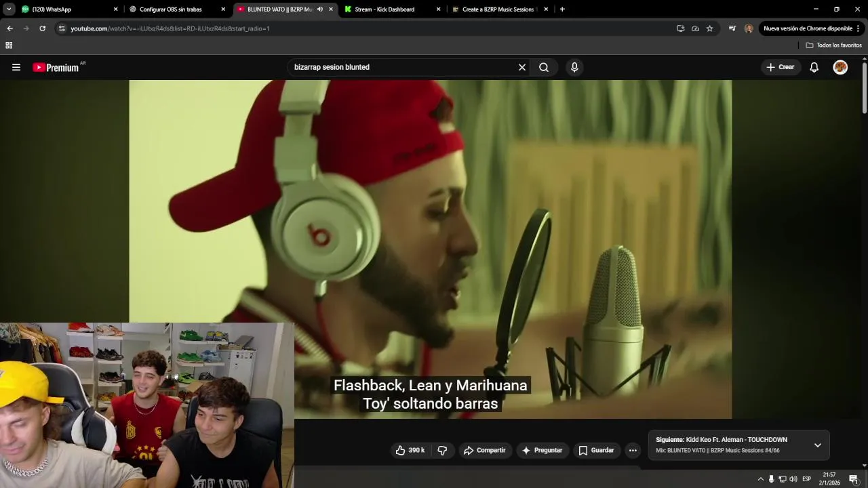Click the page vertical scrollbar
Viewport: 868px width, 488px height.
pos(864,88)
